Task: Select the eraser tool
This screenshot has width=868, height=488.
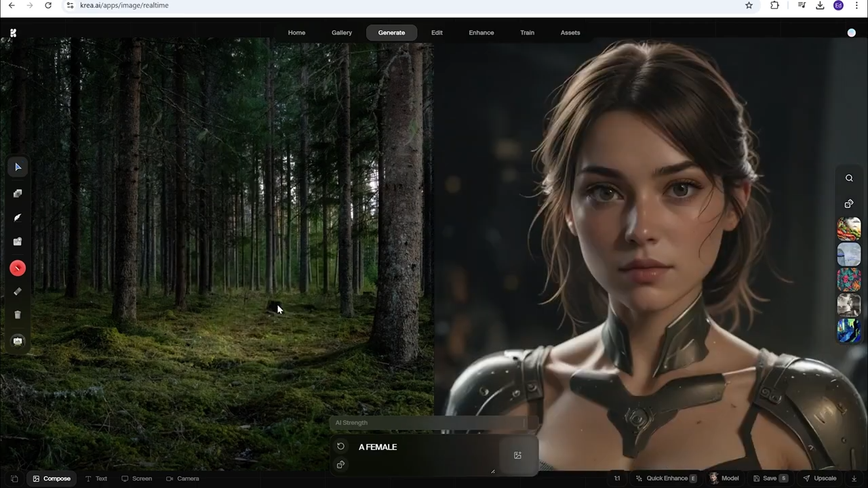Action: pyautogui.click(x=18, y=291)
